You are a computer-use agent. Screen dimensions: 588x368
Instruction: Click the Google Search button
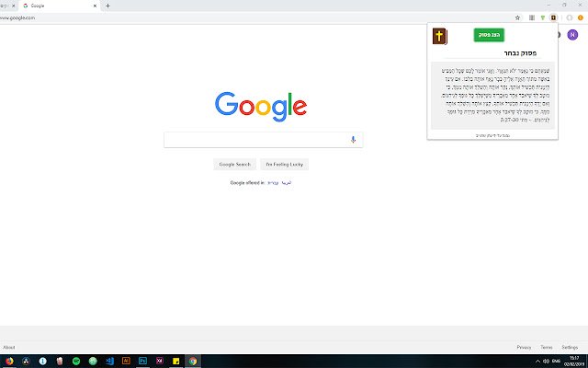click(x=235, y=165)
